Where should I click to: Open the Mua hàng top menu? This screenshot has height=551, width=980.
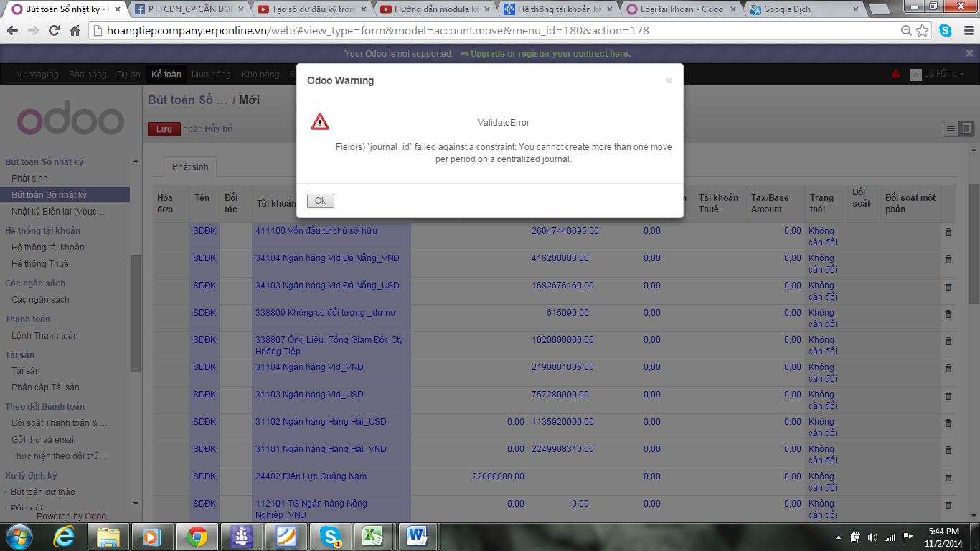point(211,75)
